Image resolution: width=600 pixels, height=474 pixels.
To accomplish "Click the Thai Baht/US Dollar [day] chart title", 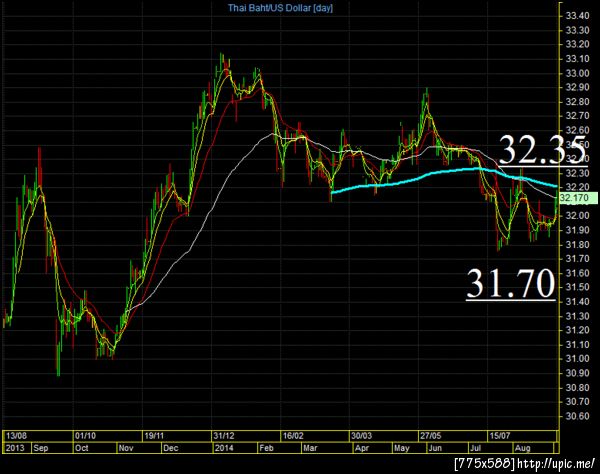I will point(280,8).
